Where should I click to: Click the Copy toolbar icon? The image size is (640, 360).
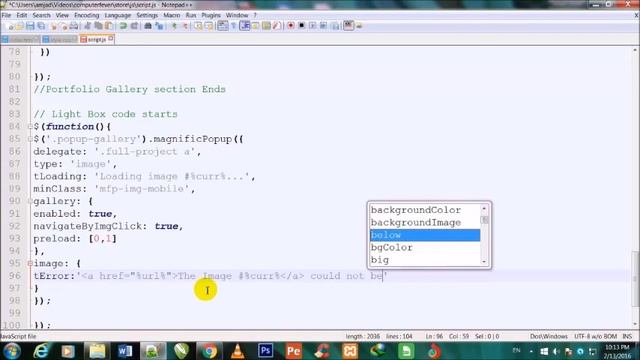[x=98, y=26]
